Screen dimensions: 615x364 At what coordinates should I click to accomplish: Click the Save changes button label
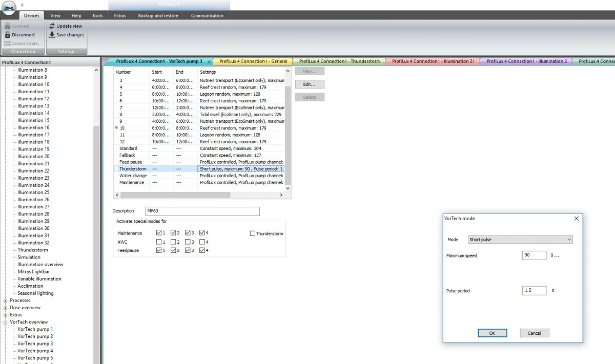(70, 35)
